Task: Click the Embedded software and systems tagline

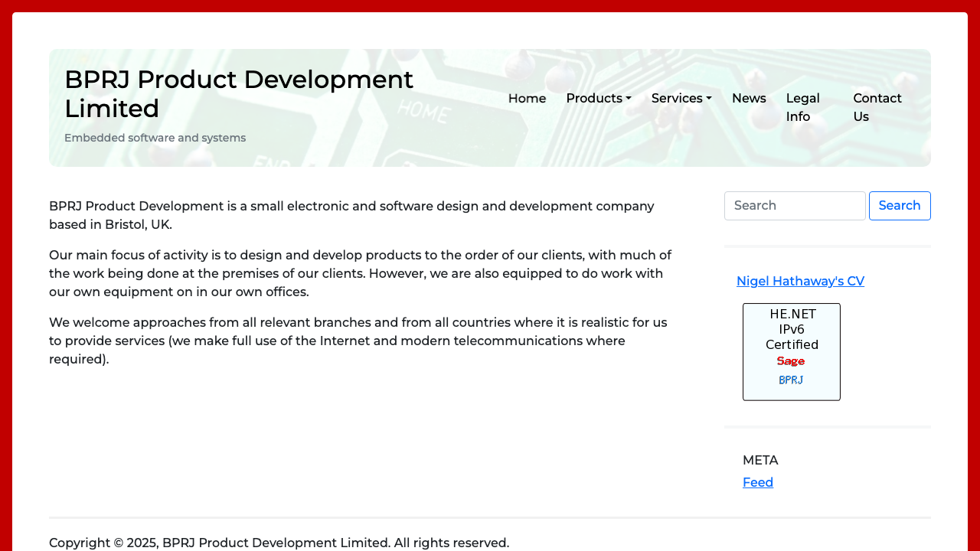Action: [x=155, y=138]
